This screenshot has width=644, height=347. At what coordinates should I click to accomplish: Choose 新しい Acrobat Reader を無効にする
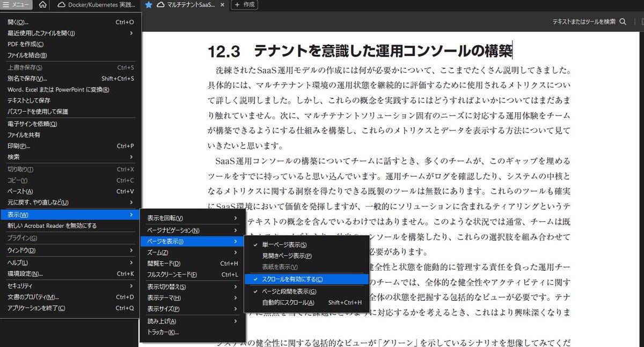coord(71,226)
